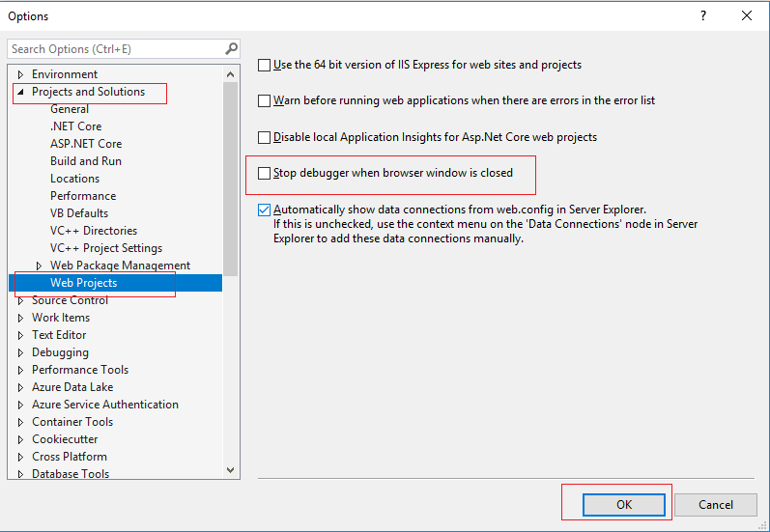This screenshot has height=532, width=770.
Task: Toggle warn before running web applications
Action: [x=264, y=100]
